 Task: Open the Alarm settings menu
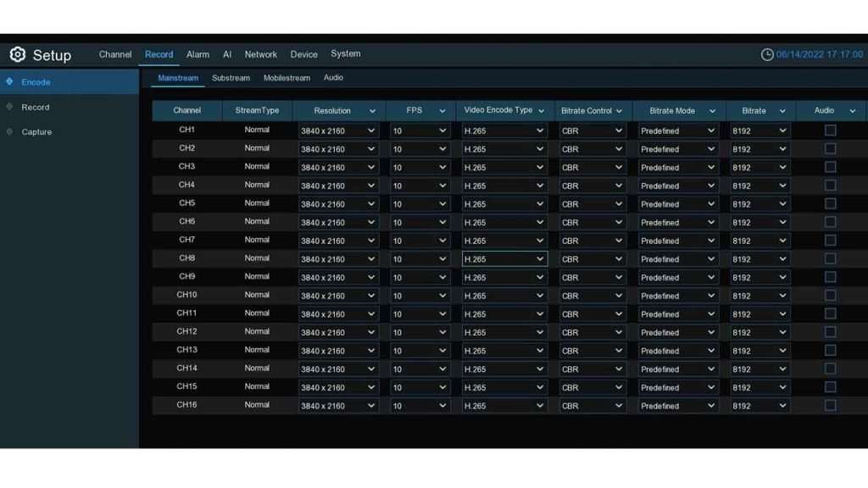coord(198,53)
